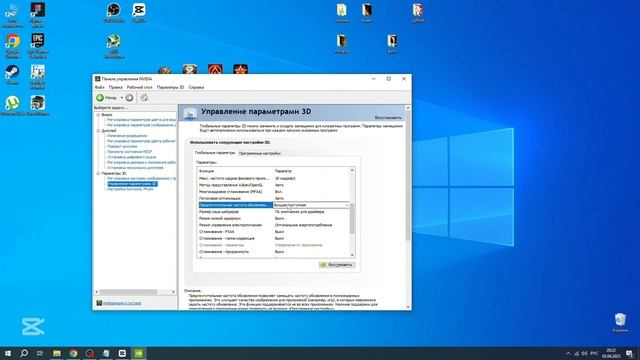Select Регулировка параметров цвета для видео

pyautogui.click(x=141, y=120)
